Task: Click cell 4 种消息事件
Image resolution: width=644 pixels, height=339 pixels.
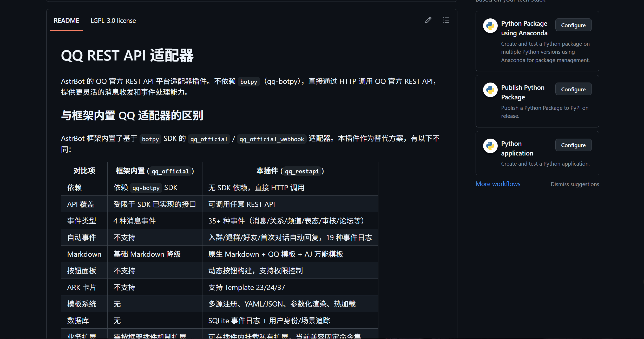Action: point(155,221)
